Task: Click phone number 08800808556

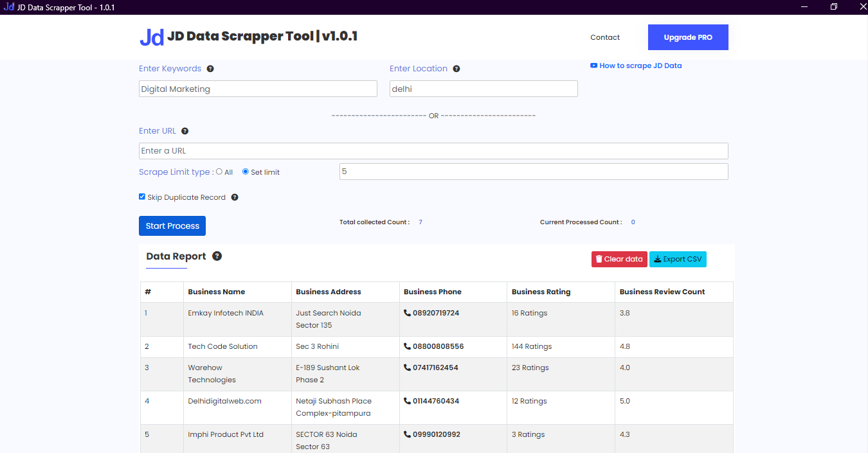Action: coord(439,346)
